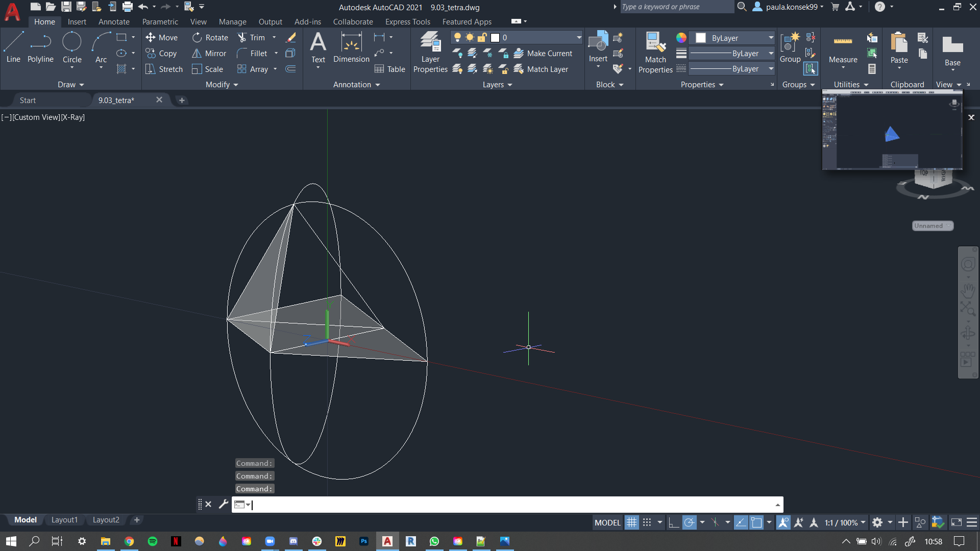Open the annotation scale 1:1 dropdown
The height and width of the screenshot is (551, 980).
(845, 522)
